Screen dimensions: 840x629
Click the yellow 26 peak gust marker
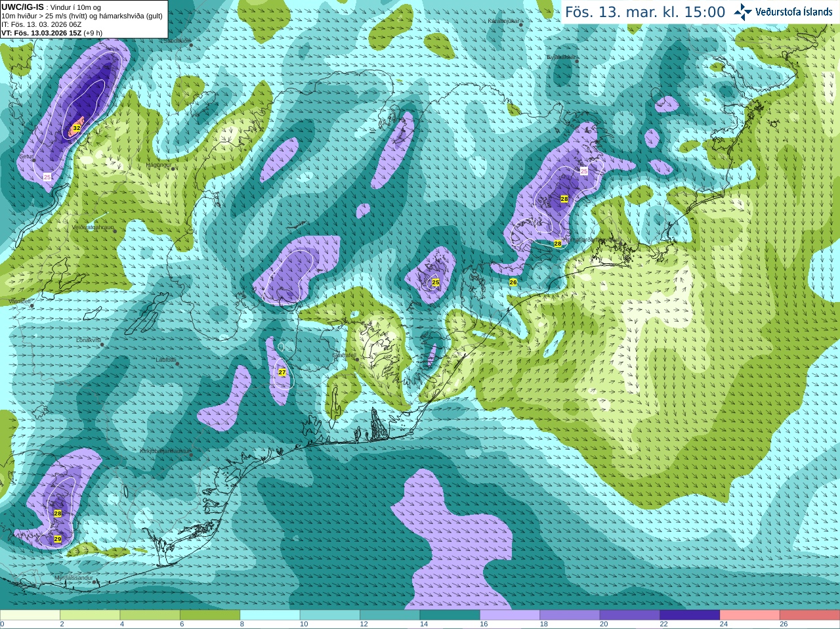pos(513,282)
